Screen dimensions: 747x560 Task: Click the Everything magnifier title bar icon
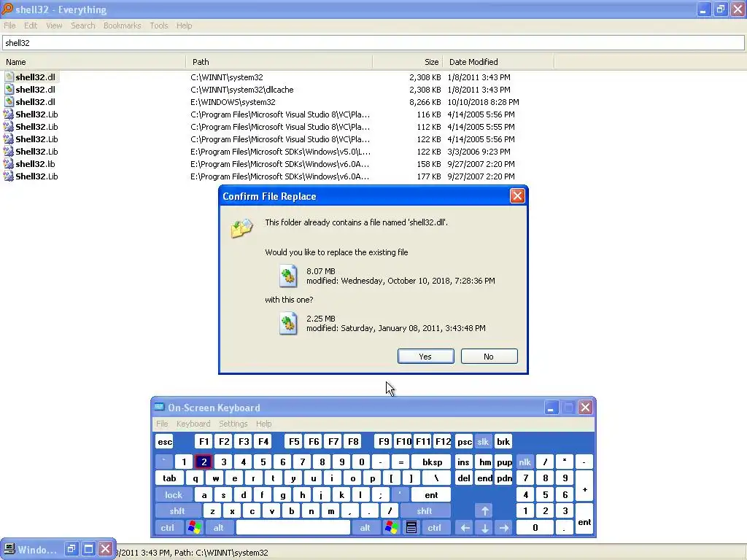click(7, 9)
